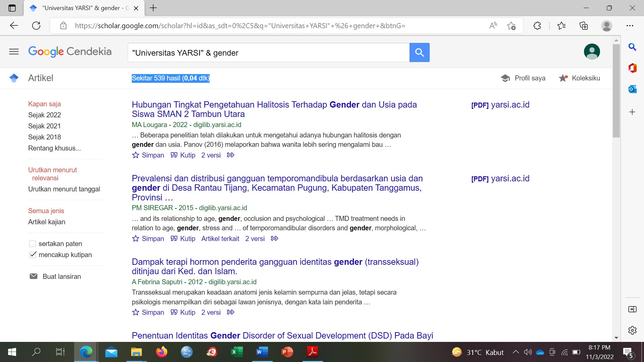Click the browser address bar URL
The height and width of the screenshot is (362, 644).
pyautogui.click(x=240, y=26)
